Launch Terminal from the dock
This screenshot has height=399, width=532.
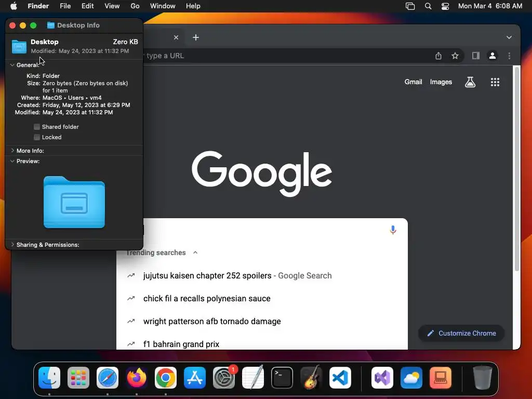point(282,378)
